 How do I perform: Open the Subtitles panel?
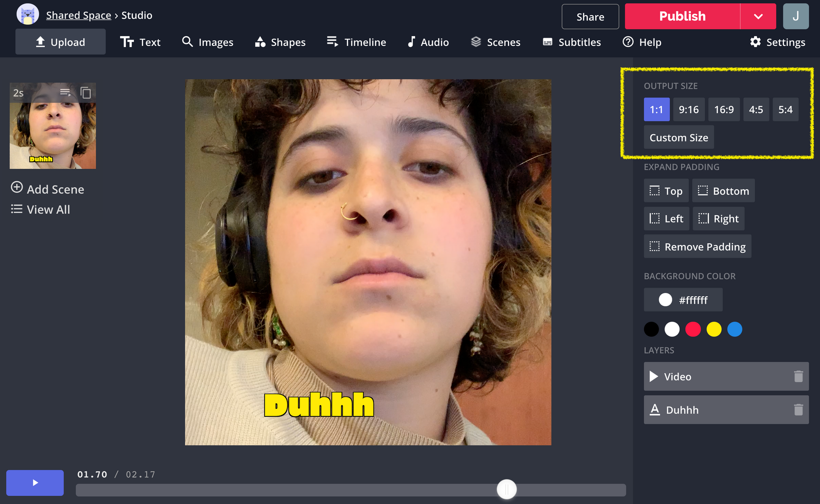[571, 41]
